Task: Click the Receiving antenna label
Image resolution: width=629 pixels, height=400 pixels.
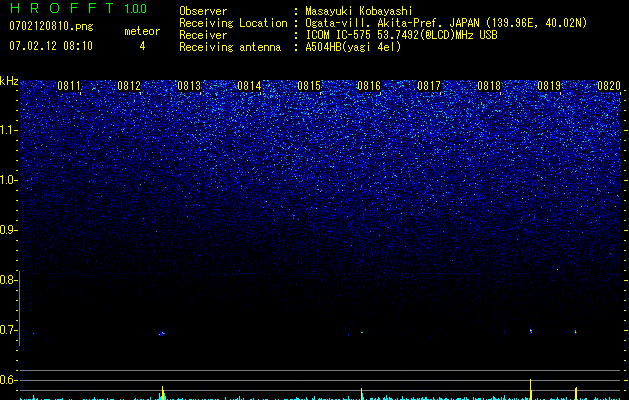Action: point(230,47)
